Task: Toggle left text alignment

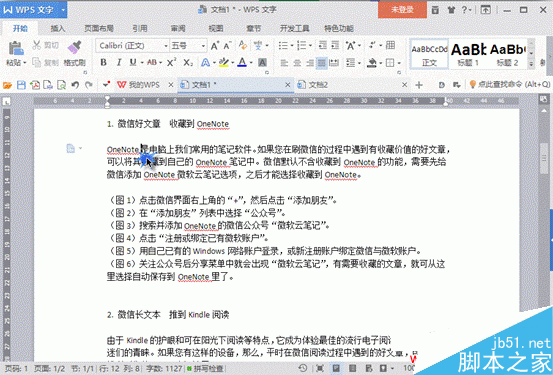Action: (x=284, y=63)
